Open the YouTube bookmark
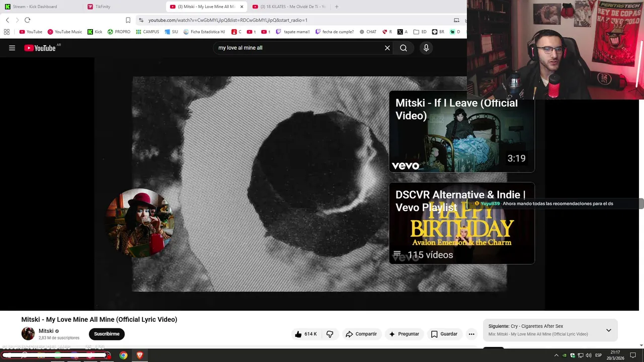 pyautogui.click(x=31, y=32)
